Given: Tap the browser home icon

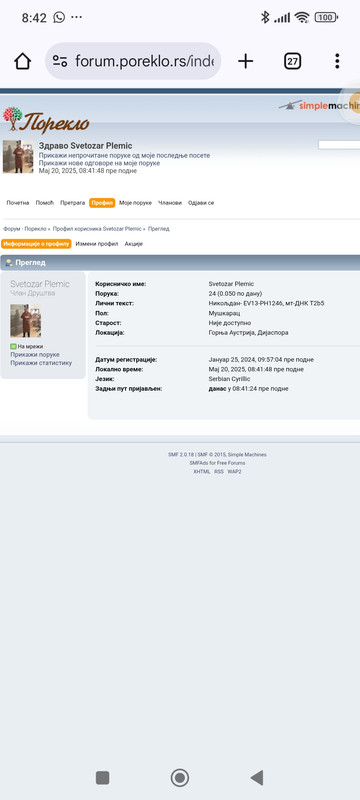Looking at the screenshot, I should coord(22,61).
